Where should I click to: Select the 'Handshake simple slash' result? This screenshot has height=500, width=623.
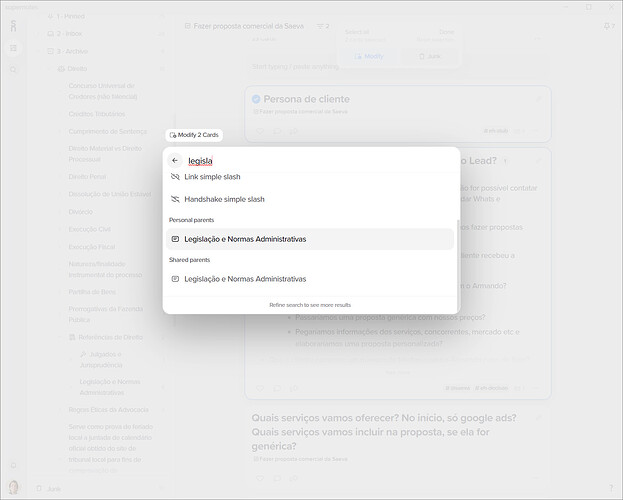[310, 199]
